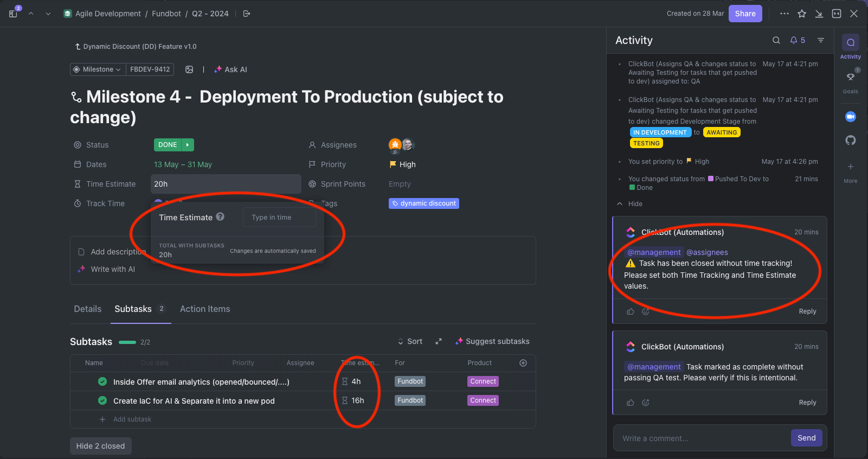The image size is (868, 459).
Task: Open Time Estimate help question mark
Action: pos(220,216)
